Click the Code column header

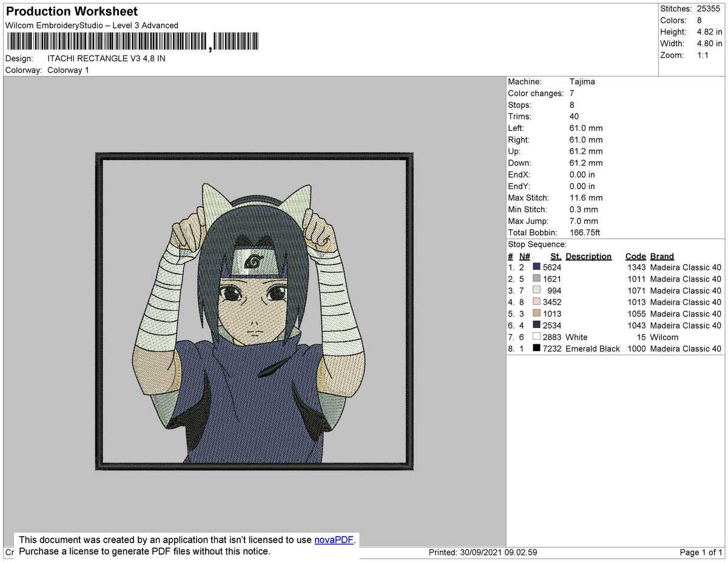tap(635, 256)
